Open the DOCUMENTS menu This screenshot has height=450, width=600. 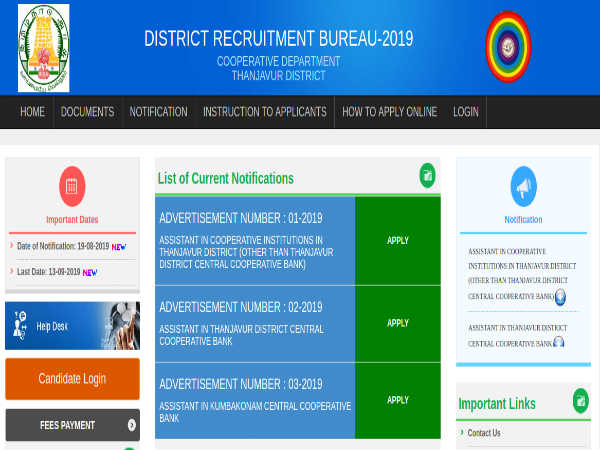click(x=87, y=112)
